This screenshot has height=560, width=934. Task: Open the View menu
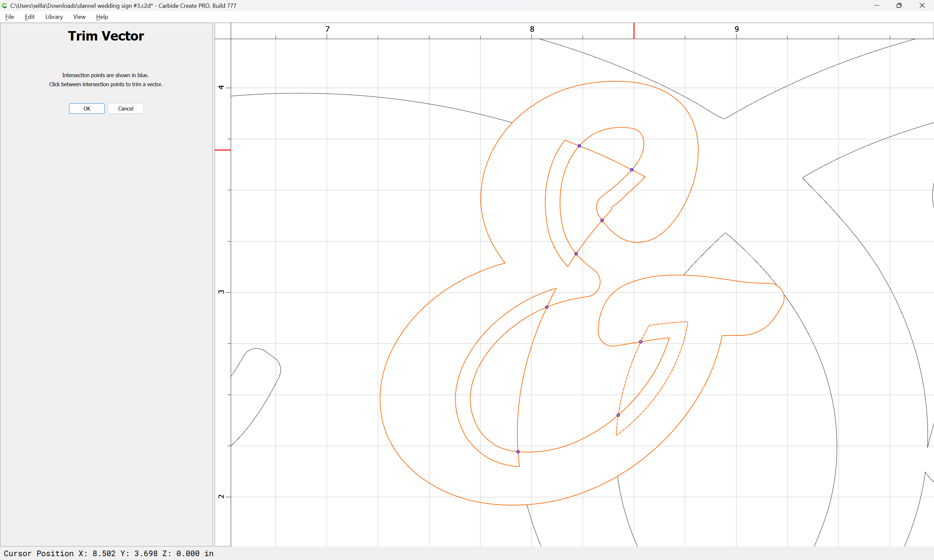[x=79, y=17]
